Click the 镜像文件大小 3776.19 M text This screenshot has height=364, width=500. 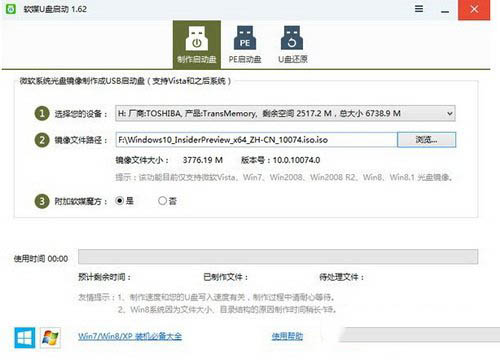(x=169, y=160)
